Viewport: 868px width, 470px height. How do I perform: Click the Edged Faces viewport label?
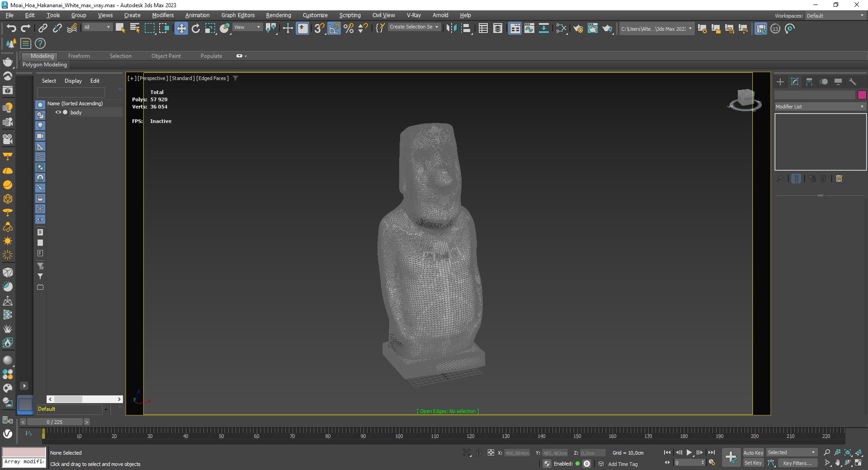pos(212,78)
